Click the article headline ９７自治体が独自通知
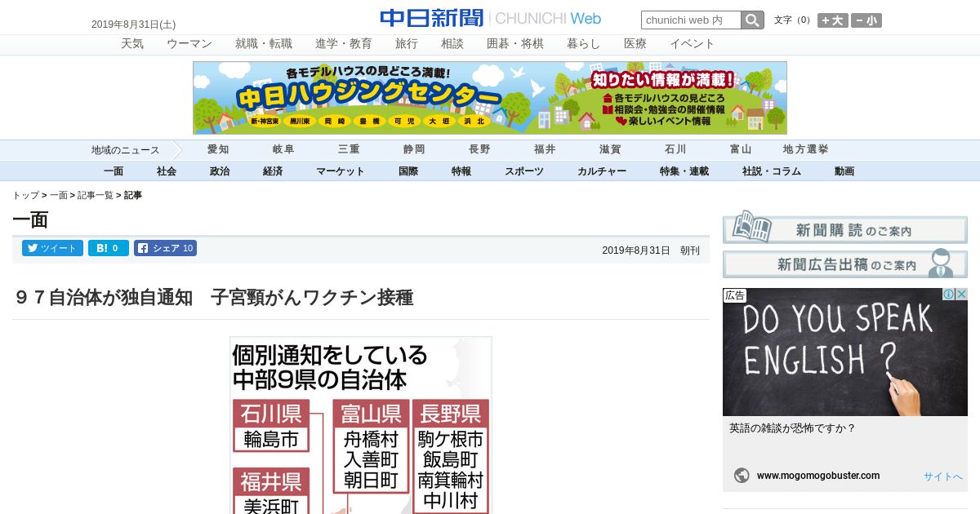 pyautogui.click(x=214, y=298)
